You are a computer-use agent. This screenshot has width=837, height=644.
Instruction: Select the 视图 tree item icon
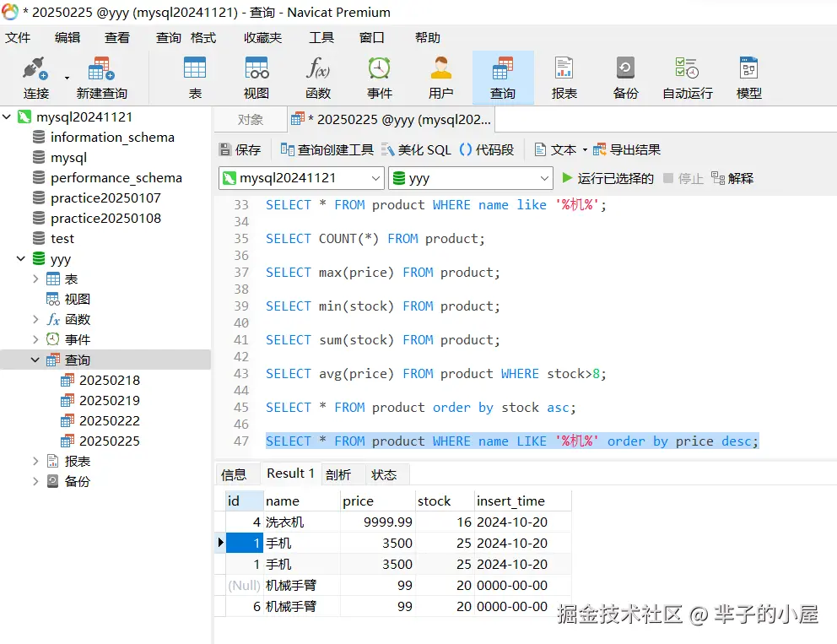53,299
